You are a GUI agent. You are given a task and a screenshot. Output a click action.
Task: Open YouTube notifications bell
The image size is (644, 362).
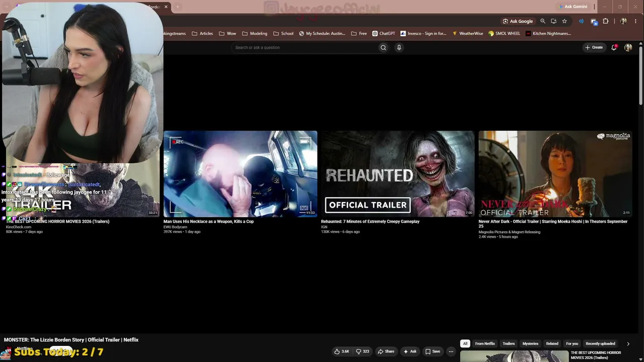point(614,47)
